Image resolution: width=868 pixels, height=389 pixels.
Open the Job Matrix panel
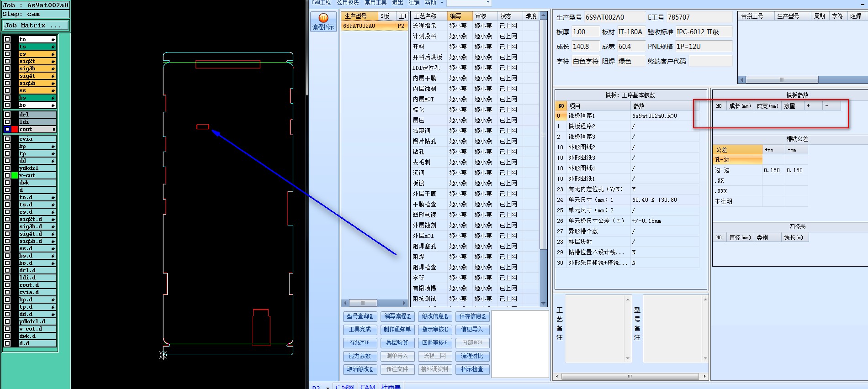(36, 26)
